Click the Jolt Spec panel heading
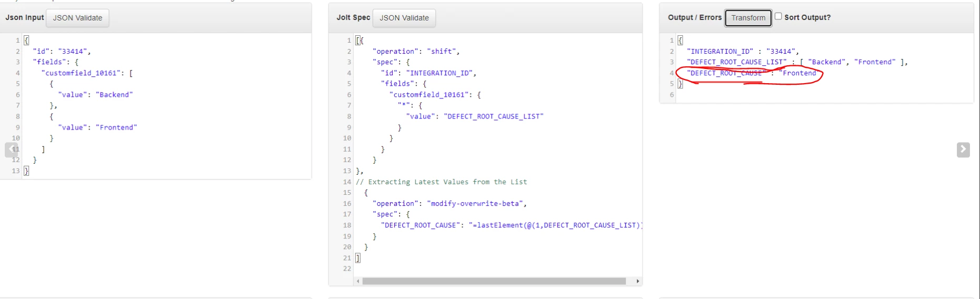The image size is (980, 299). [x=353, y=17]
